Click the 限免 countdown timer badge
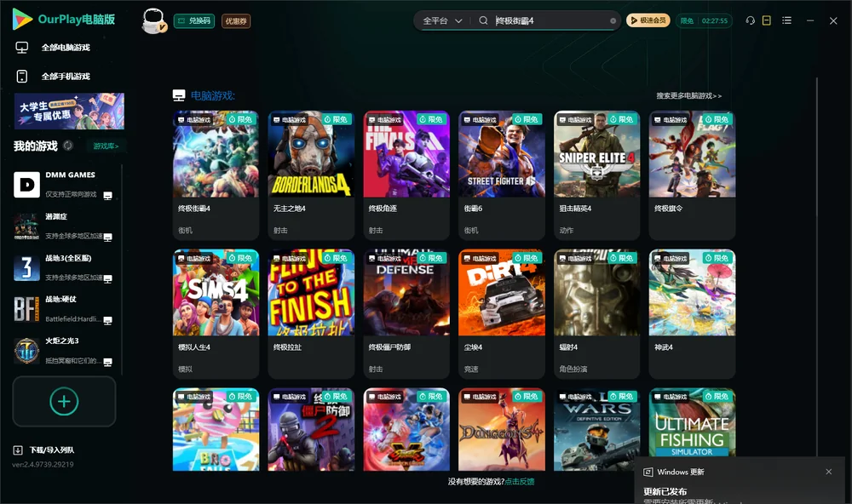The width and height of the screenshot is (852, 504). (705, 20)
